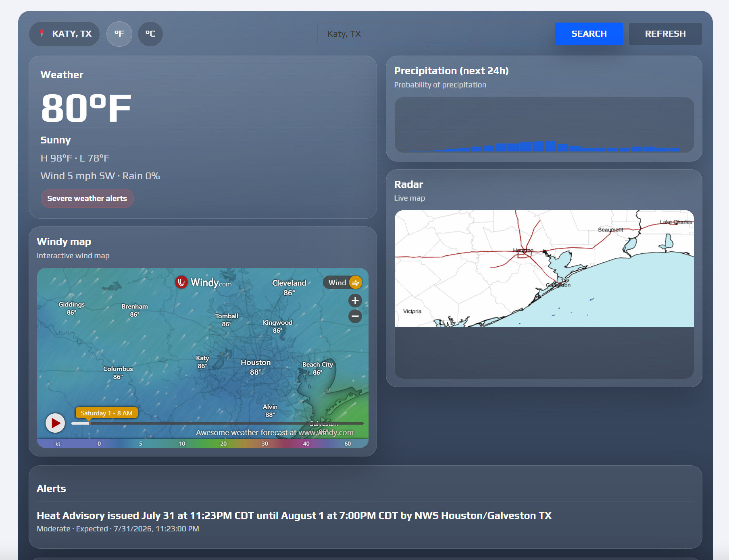Select Katy 86° on Windy map
This screenshot has width=729, height=560.
202,362
